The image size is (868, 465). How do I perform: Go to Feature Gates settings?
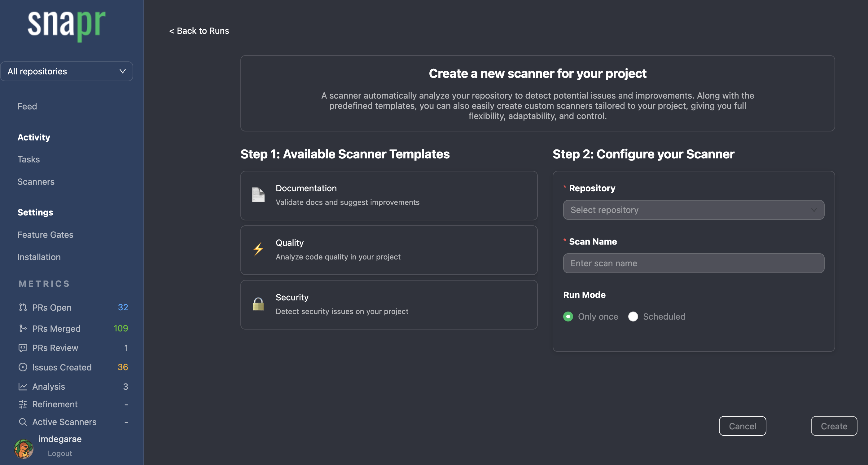coord(45,235)
